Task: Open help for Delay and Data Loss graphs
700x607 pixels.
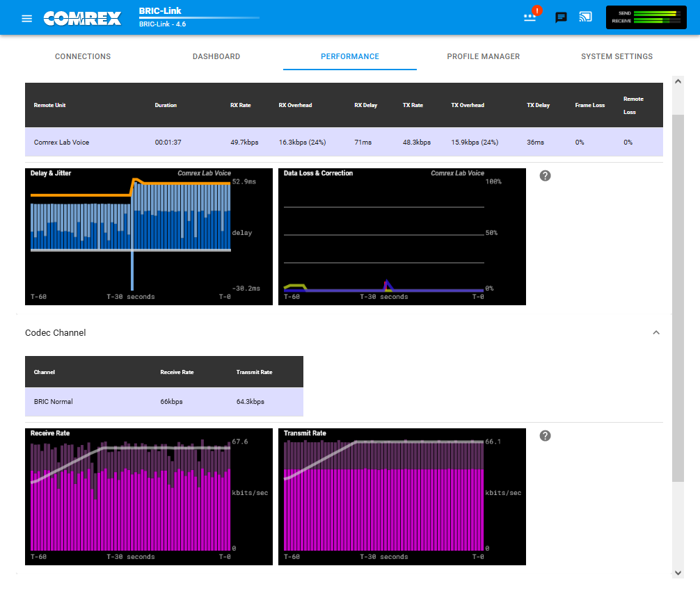Action: (x=545, y=176)
